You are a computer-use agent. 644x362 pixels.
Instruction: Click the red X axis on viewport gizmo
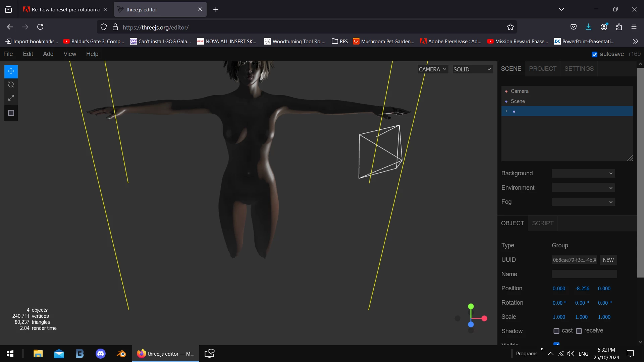click(x=484, y=318)
